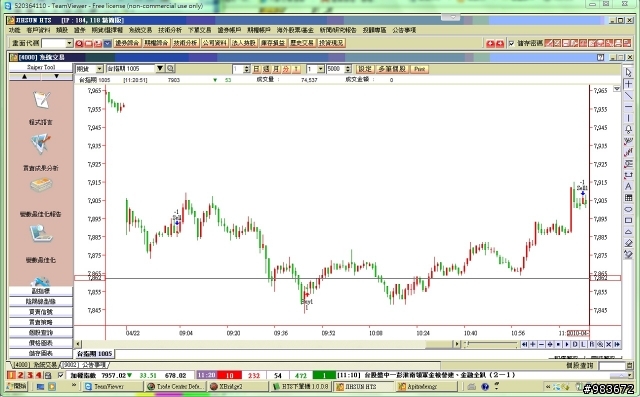Click the 歷史交易 toolbar button

coord(302,43)
